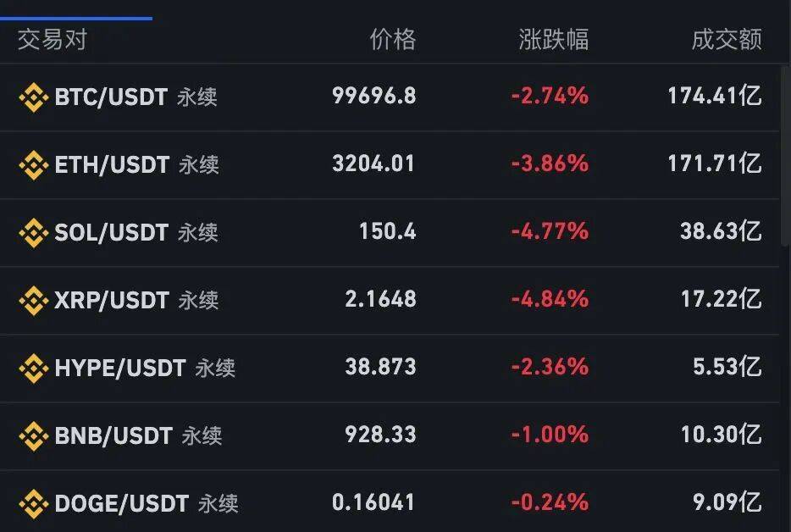Open the ETH/USDT perpetual pair
Viewport: 791px width, 532px height.
click(x=110, y=165)
